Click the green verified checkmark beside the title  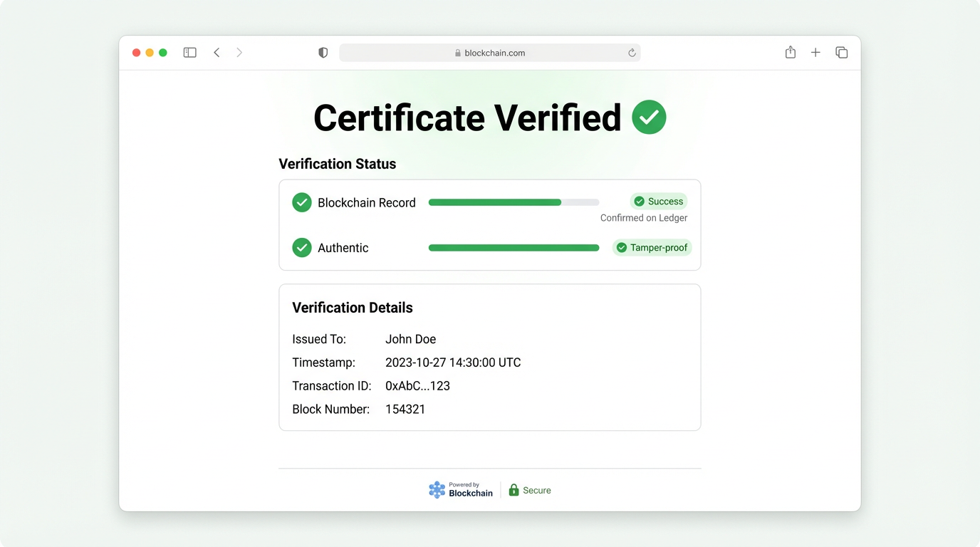pyautogui.click(x=649, y=117)
